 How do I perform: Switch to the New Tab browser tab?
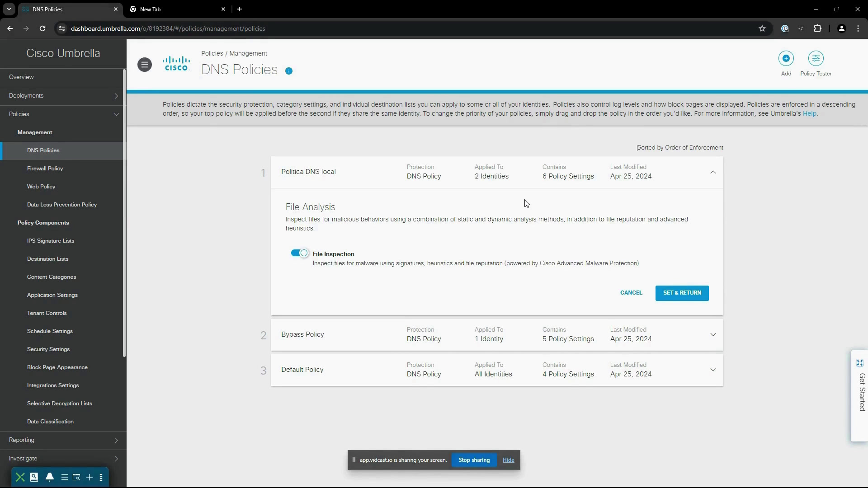[x=177, y=9]
